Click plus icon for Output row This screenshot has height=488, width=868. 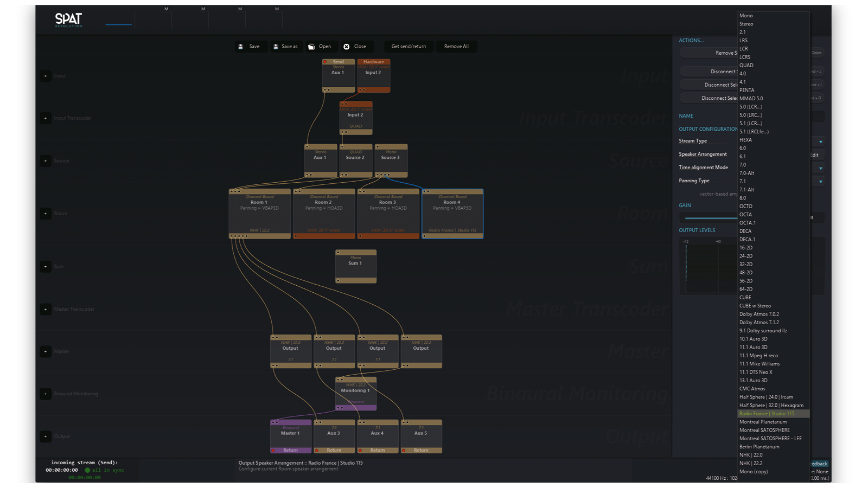pos(46,436)
